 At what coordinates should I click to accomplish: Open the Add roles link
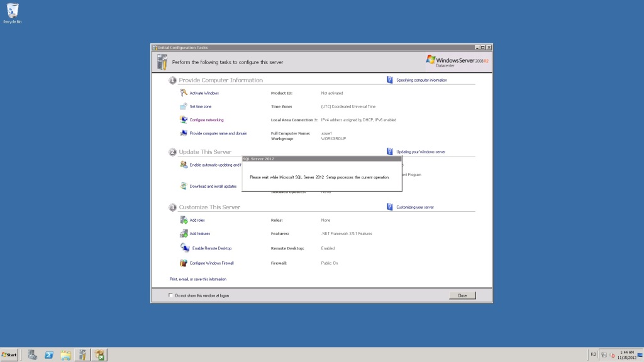pos(197,221)
